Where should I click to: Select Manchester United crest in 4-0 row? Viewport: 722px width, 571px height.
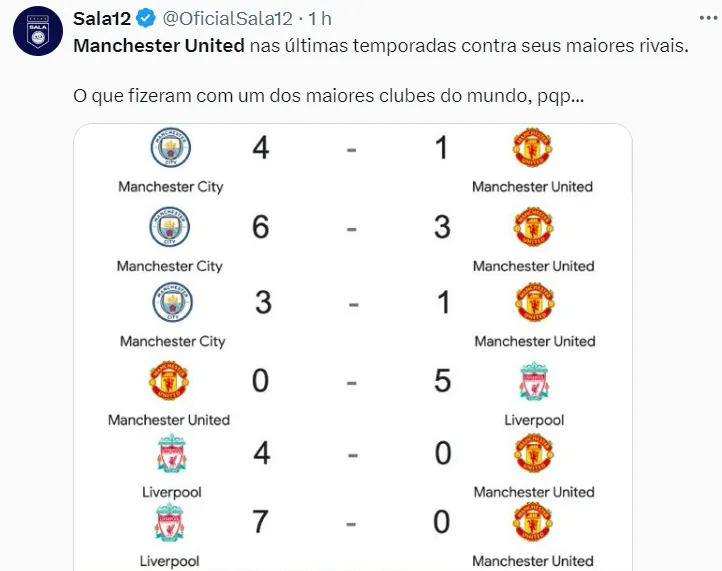point(533,455)
